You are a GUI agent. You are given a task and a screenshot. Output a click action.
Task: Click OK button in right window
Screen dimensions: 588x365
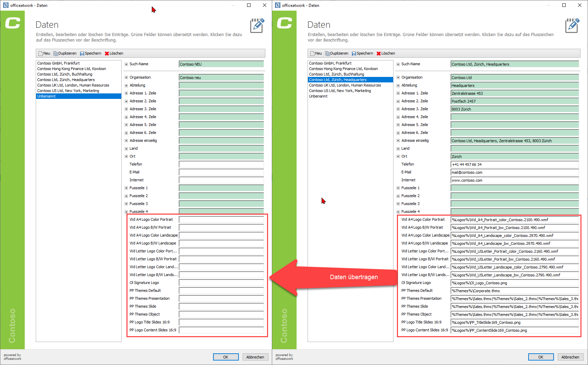coord(541,357)
